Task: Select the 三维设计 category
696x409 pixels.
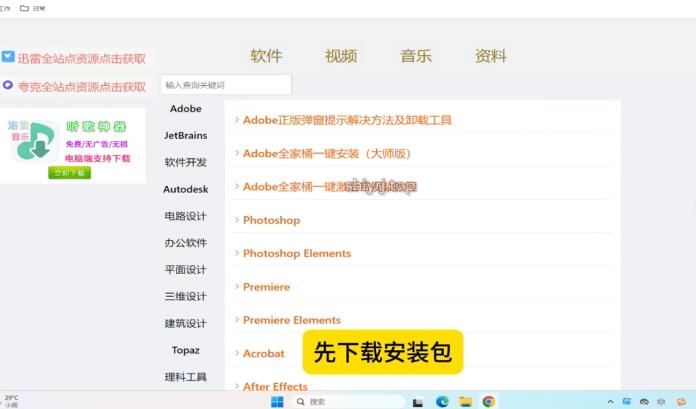Action: point(186,296)
